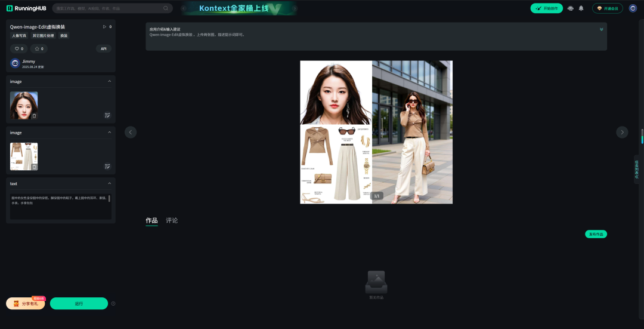Click the edit icon in second image panel
The width and height of the screenshot is (644, 329).
click(107, 166)
